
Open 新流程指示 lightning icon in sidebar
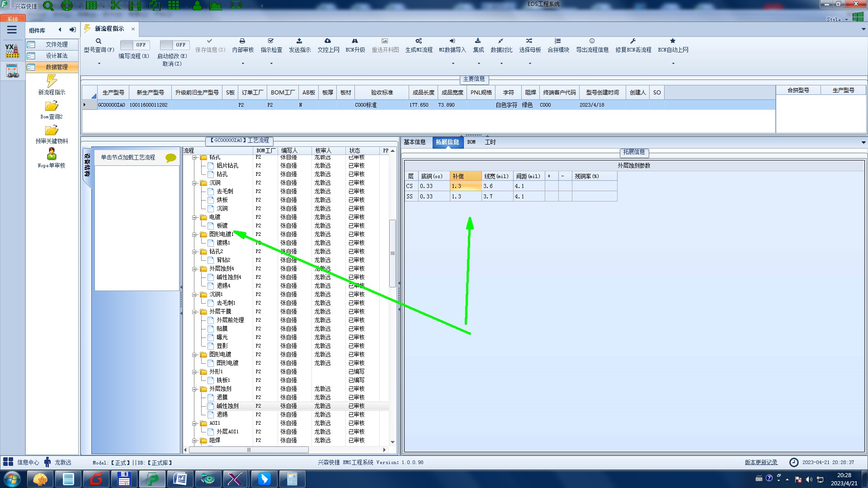52,81
